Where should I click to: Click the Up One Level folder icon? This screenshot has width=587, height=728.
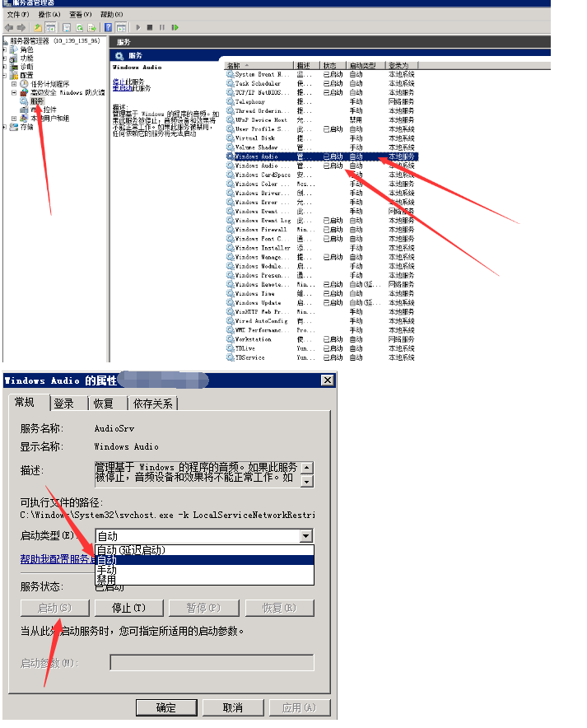37,27
